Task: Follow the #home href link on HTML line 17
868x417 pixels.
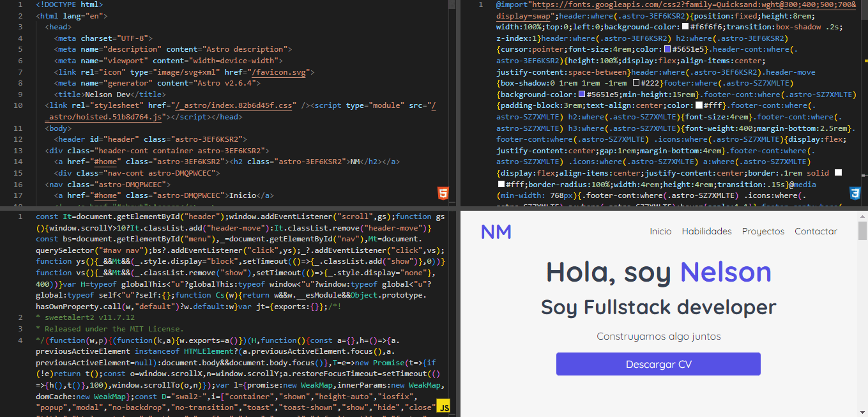Action: pyautogui.click(x=105, y=195)
